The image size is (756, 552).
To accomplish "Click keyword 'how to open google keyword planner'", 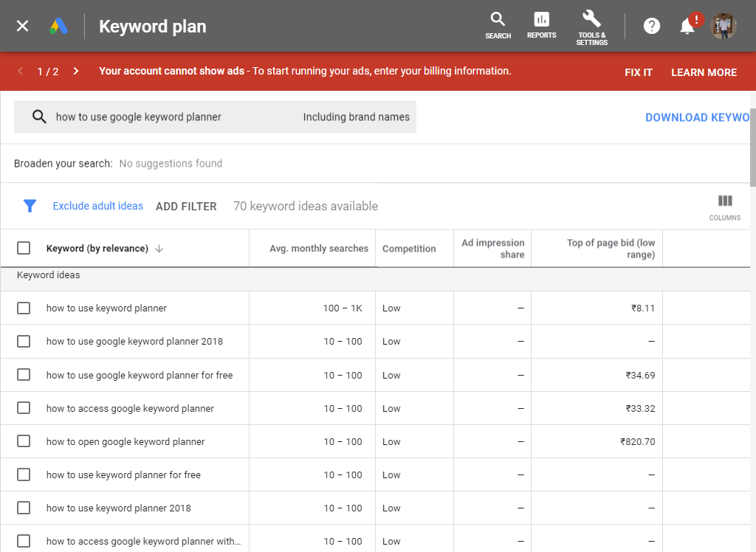I will [126, 441].
